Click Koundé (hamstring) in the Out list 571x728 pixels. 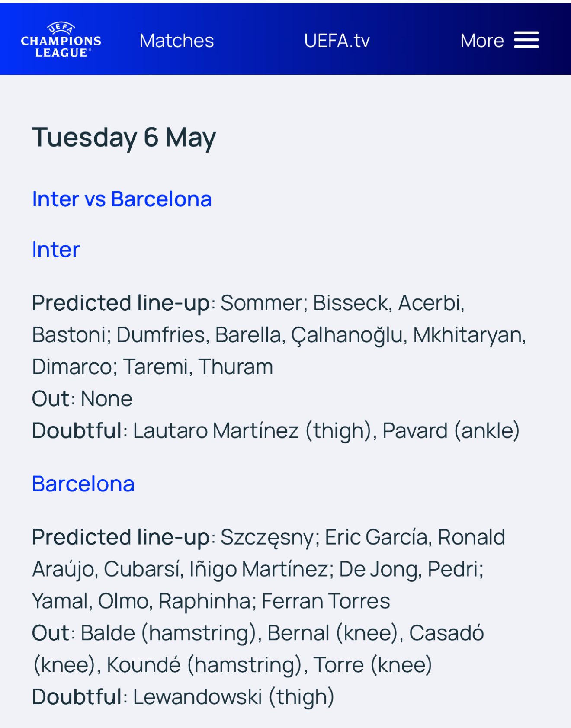pos(204,665)
